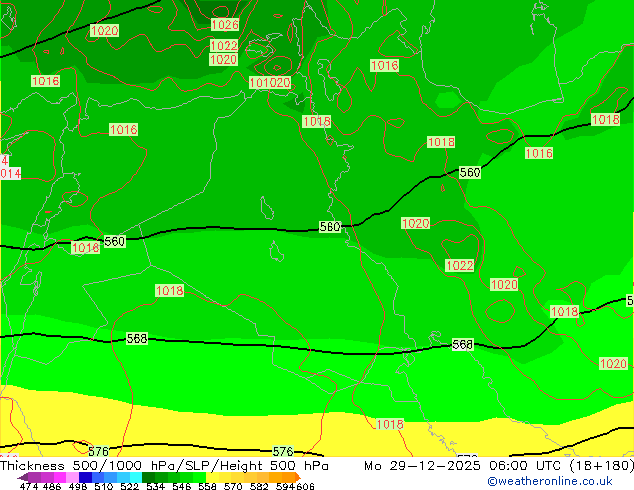Pick the purple 474 legend swatch

pos(34,477)
